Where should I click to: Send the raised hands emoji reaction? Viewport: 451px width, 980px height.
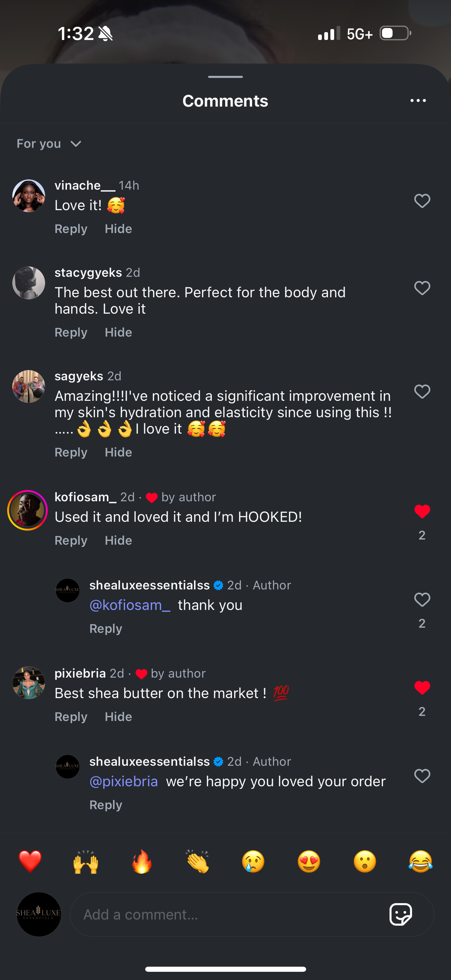[85, 862]
